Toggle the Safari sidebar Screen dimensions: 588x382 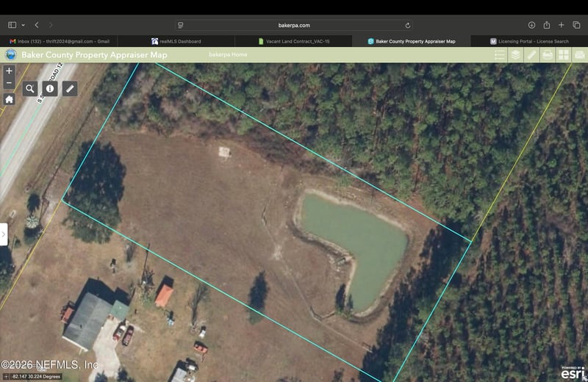coord(12,25)
